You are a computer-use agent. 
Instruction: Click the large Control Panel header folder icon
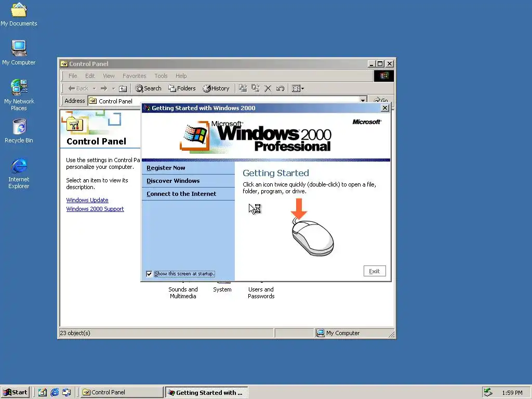click(75, 125)
